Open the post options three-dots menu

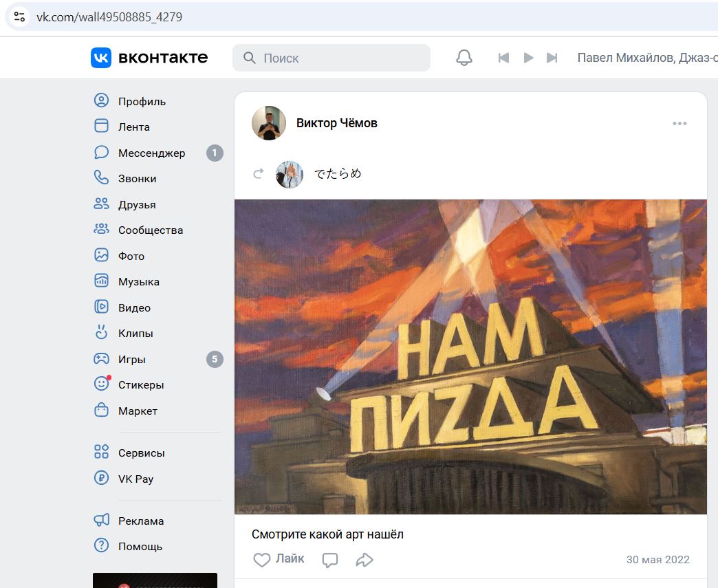(679, 124)
